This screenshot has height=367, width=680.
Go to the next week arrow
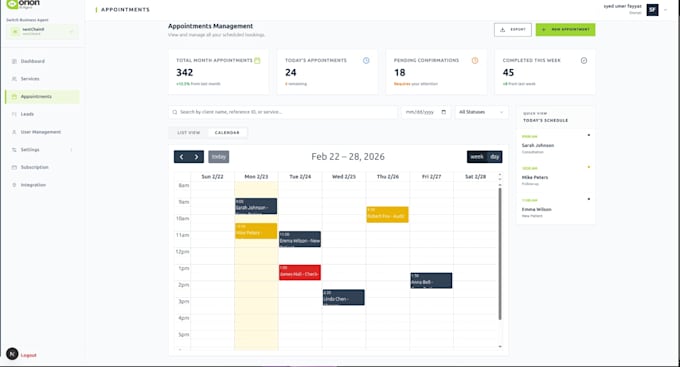pos(196,157)
